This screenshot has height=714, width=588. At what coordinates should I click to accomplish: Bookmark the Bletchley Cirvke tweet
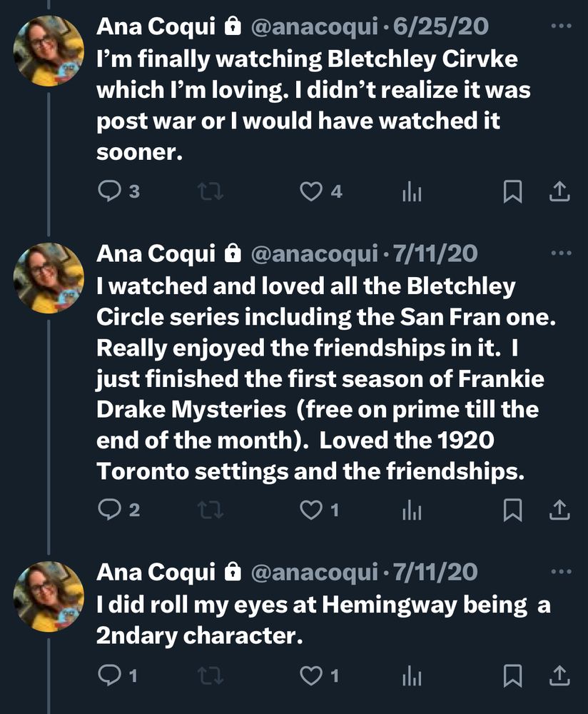point(512,192)
